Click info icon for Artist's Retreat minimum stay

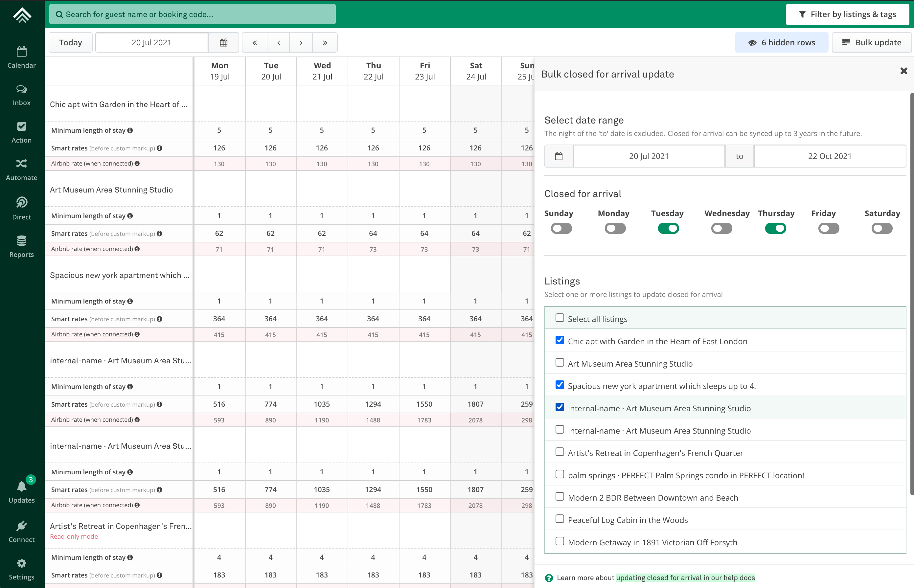click(x=130, y=557)
